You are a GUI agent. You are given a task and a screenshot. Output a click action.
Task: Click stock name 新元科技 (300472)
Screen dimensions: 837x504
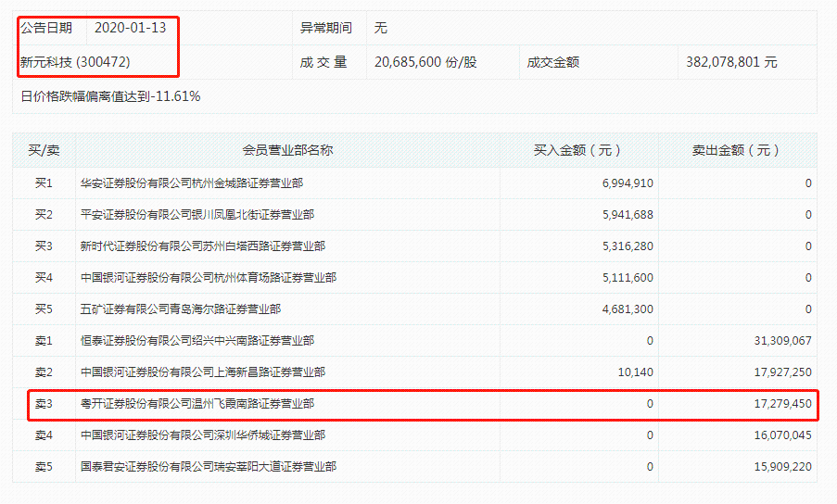(75, 62)
